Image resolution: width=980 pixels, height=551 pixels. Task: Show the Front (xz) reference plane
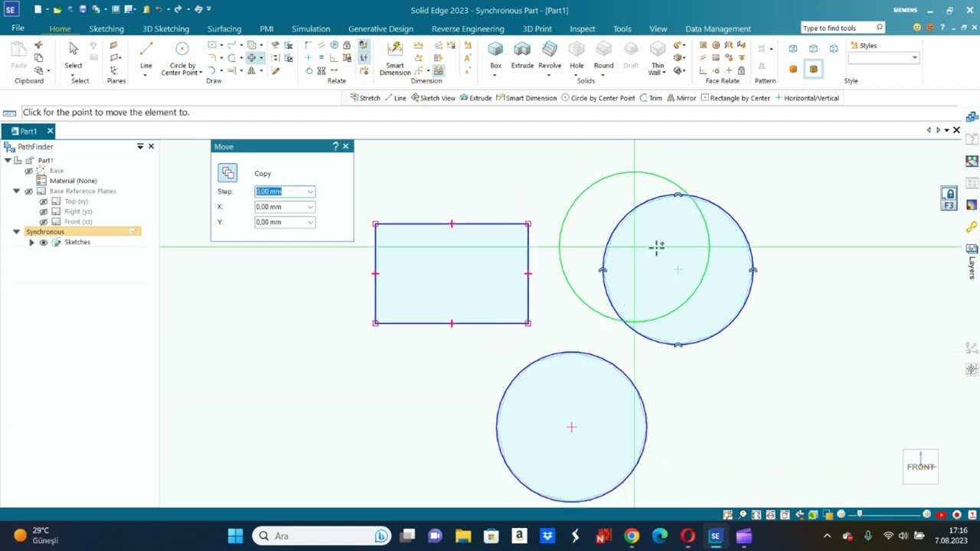[44, 221]
